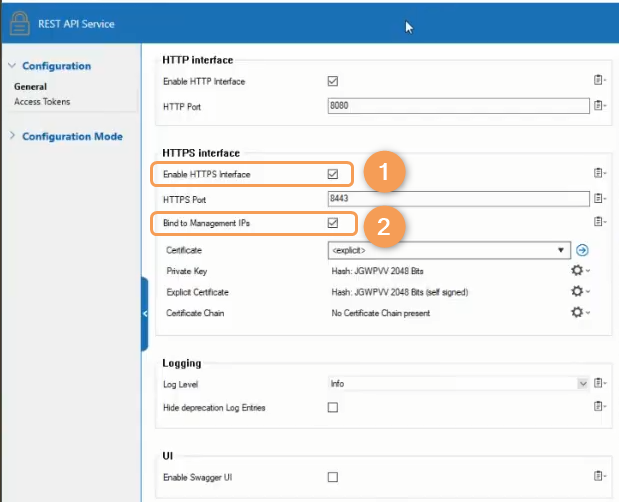Enable the Hide deprecation Log Entries checkbox
Screen dimensions: 619x502
click(x=333, y=407)
